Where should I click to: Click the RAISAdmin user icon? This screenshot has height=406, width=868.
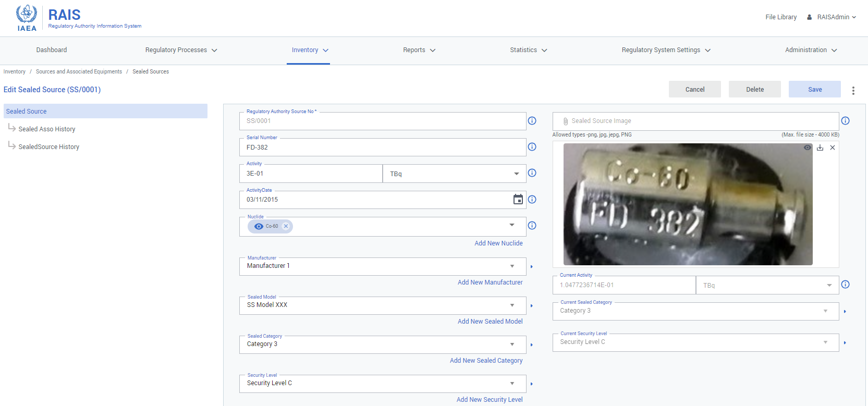tap(809, 17)
